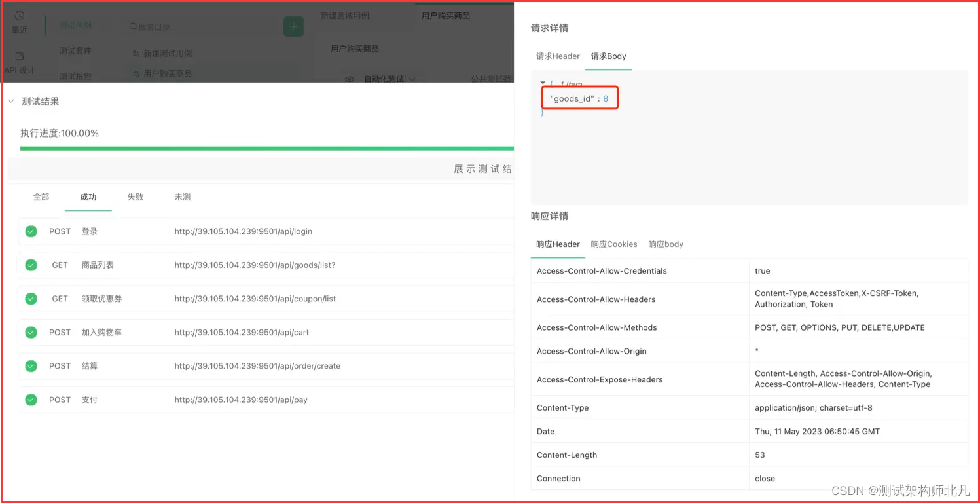Select the 加入购物车 step name
The width and height of the screenshot is (980, 503).
pos(101,333)
